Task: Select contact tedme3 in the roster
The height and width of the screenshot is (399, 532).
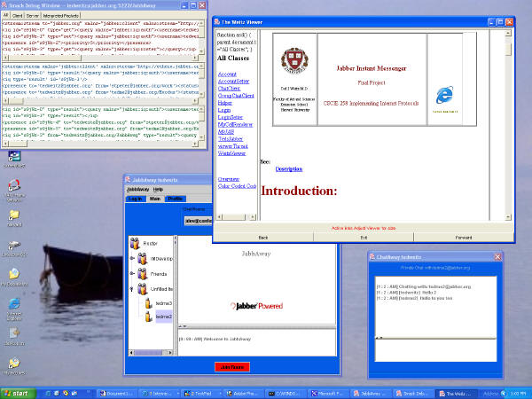Action: point(163,304)
